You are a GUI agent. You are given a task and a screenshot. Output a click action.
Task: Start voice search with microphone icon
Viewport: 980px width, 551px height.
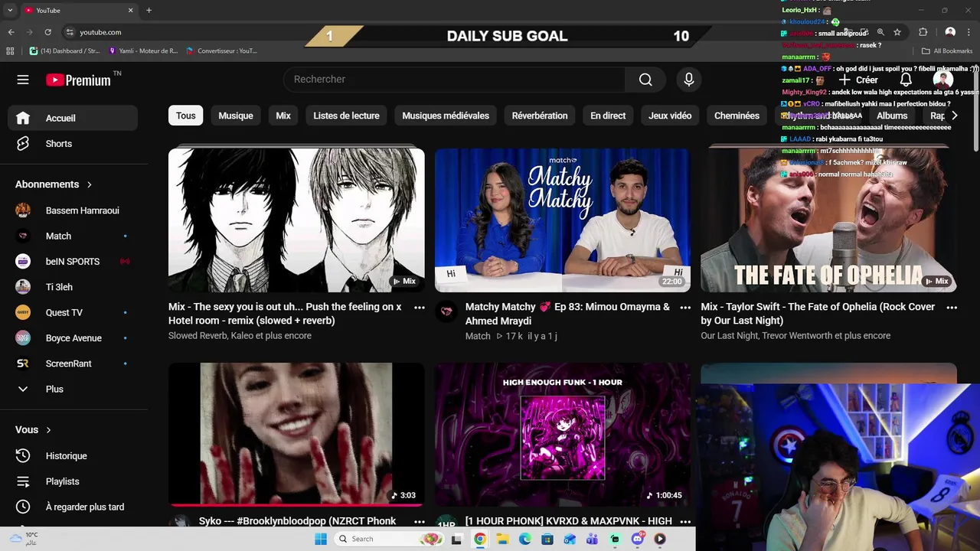(x=689, y=80)
